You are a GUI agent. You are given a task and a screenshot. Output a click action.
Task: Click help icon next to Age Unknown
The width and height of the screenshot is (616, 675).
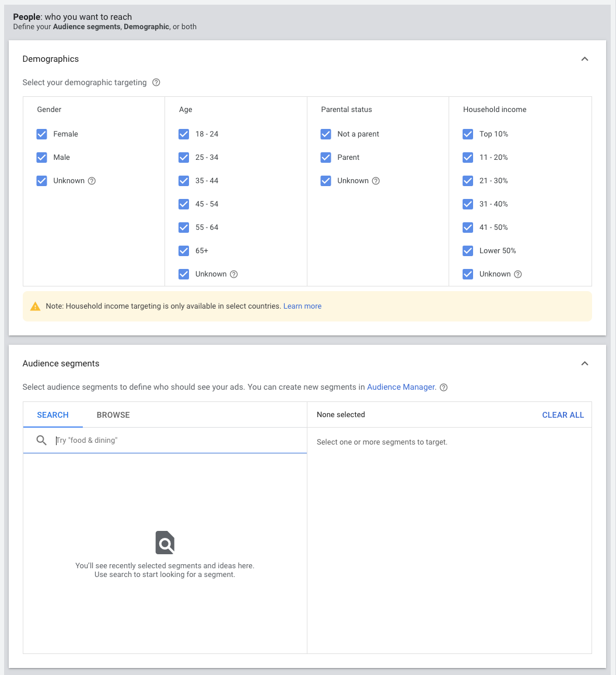pyautogui.click(x=234, y=274)
